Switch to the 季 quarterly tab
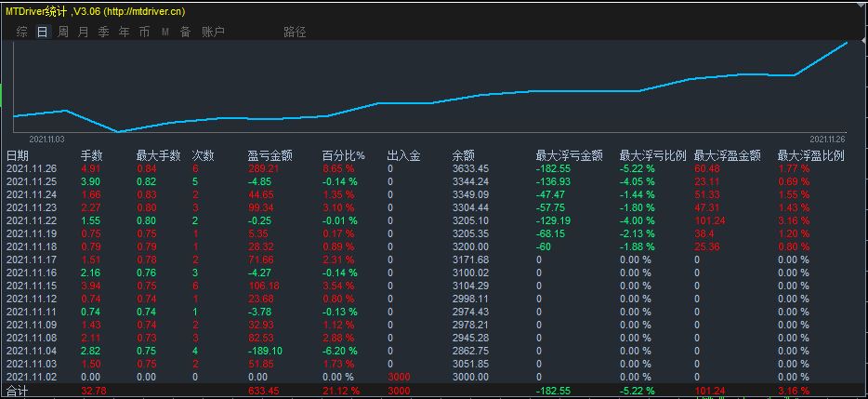The width and height of the screenshot is (868, 399). point(104,33)
